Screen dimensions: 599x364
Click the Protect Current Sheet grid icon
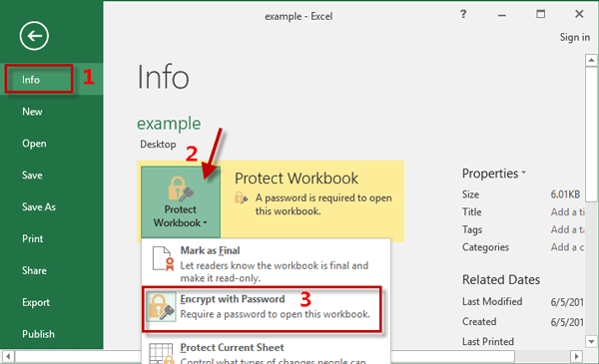(162, 353)
